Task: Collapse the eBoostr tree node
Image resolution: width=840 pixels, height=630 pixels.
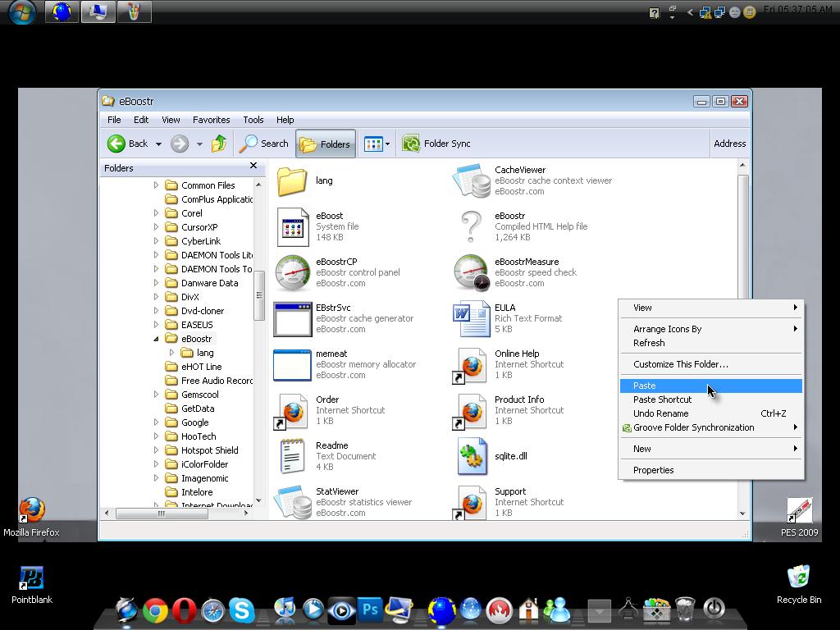Action: [x=156, y=339]
